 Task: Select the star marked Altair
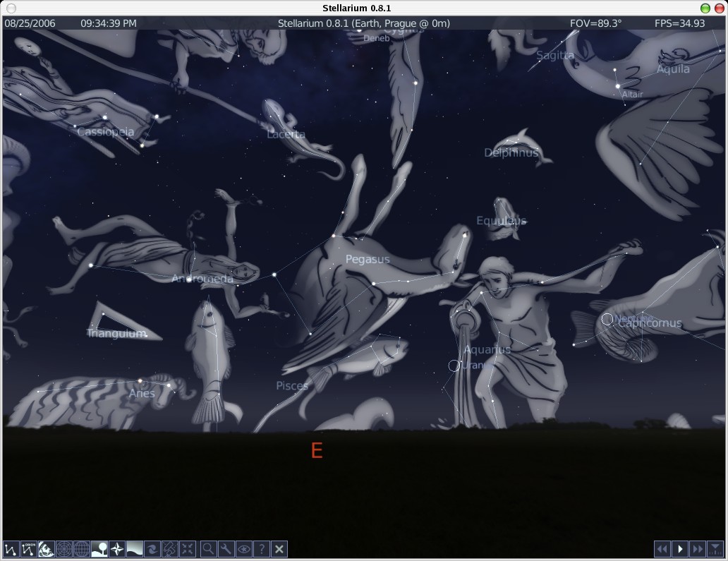(618, 86)
